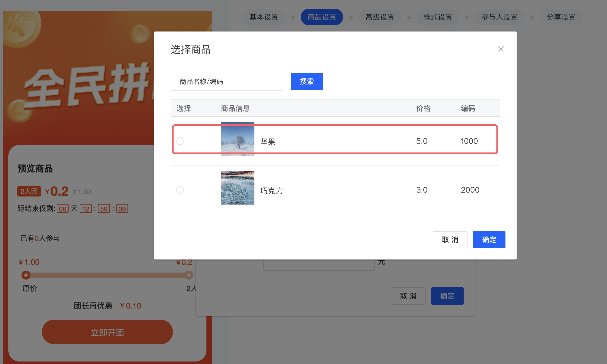Click 确定 in the 选择商品 dialog

489,240
